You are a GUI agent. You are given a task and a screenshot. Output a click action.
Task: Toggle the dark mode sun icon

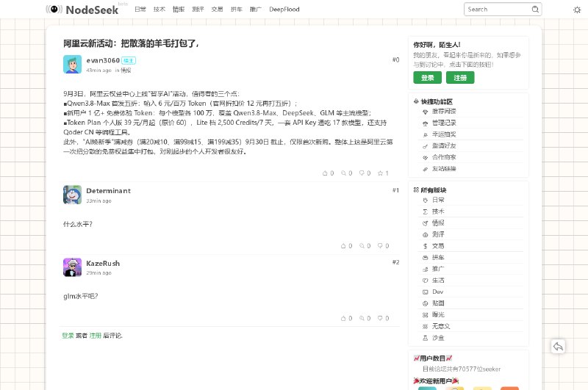(x=577, y=10)
